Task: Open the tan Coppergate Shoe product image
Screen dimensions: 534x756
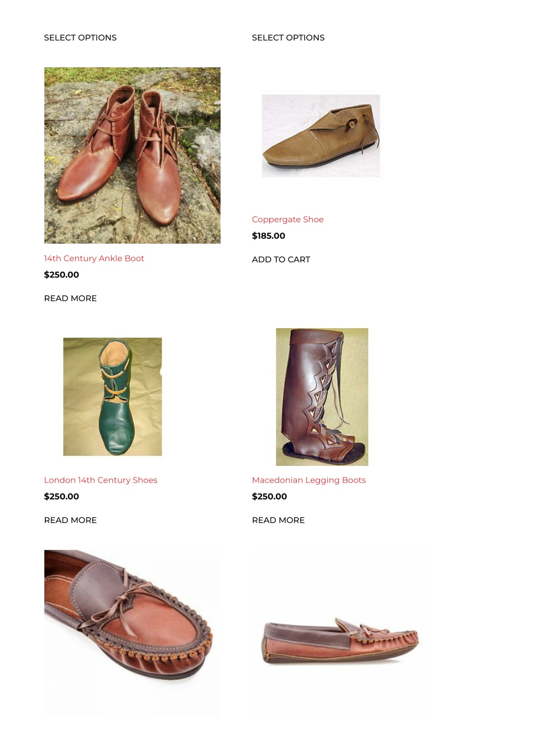Action: point(321,136)
